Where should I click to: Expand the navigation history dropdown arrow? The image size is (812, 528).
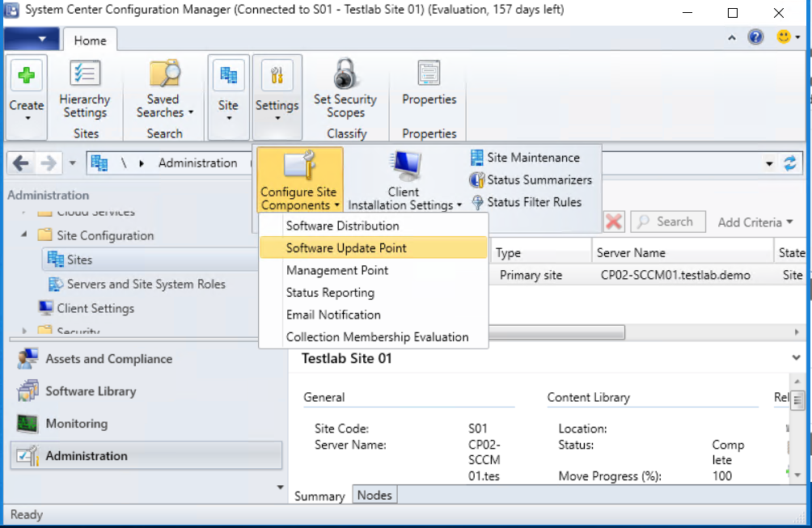pyautogui.click(x=73, y=163)
